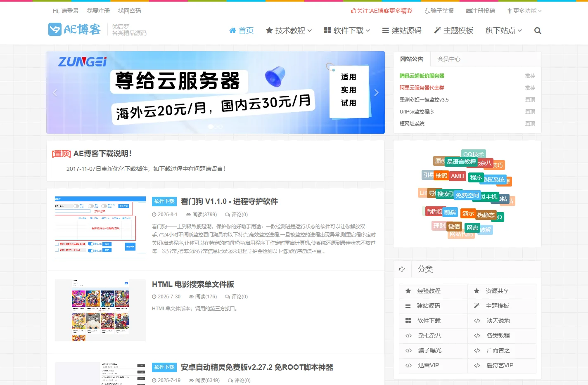Open UrlPsy监控程序 announcement
588x385 pixels.
tap(417, 112)
